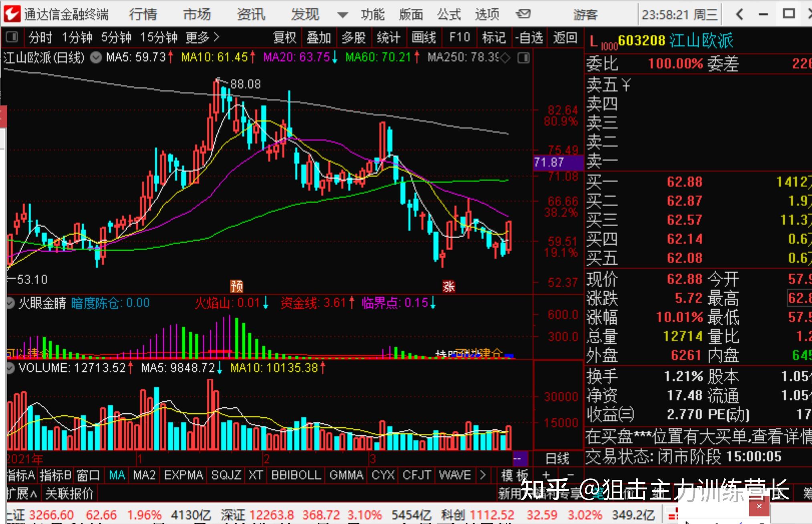Open the 资讯 menu
Image resolution: width=812 pixels, height=524 pixels.
[251, 14]
